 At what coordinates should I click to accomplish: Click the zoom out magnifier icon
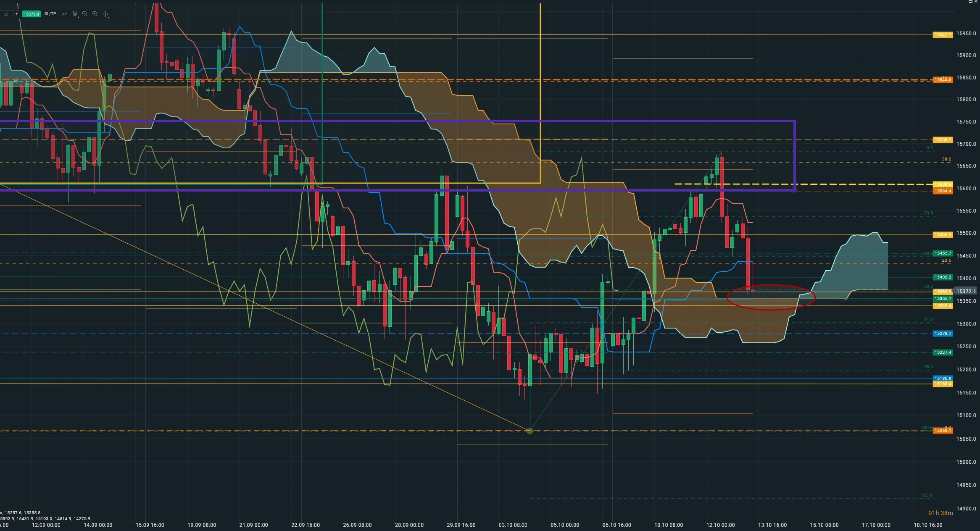tap(85, 14)
